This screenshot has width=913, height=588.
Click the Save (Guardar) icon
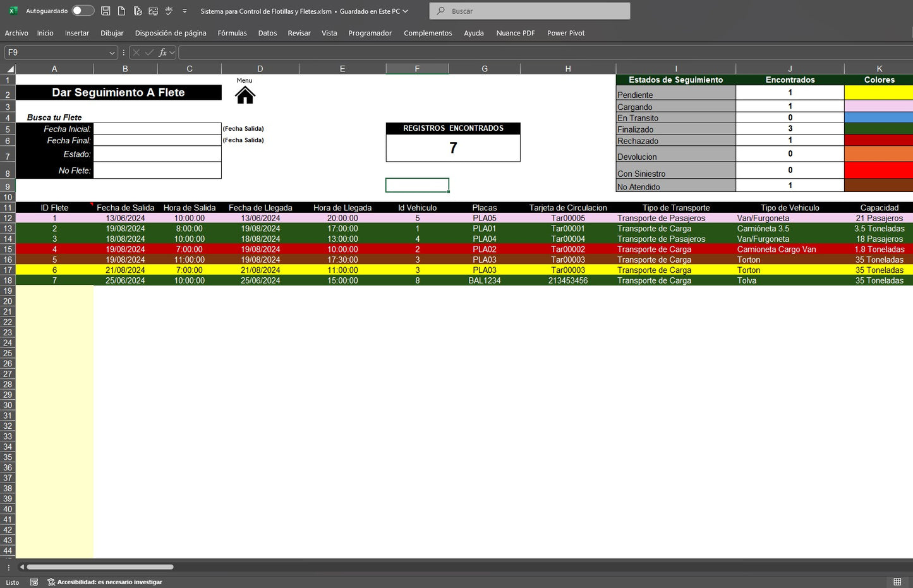[106, 11]
